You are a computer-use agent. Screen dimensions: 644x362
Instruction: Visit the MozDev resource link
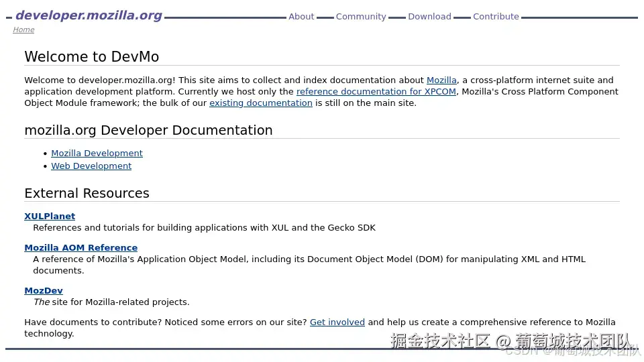pyautogui.click(x=44, y=291)
